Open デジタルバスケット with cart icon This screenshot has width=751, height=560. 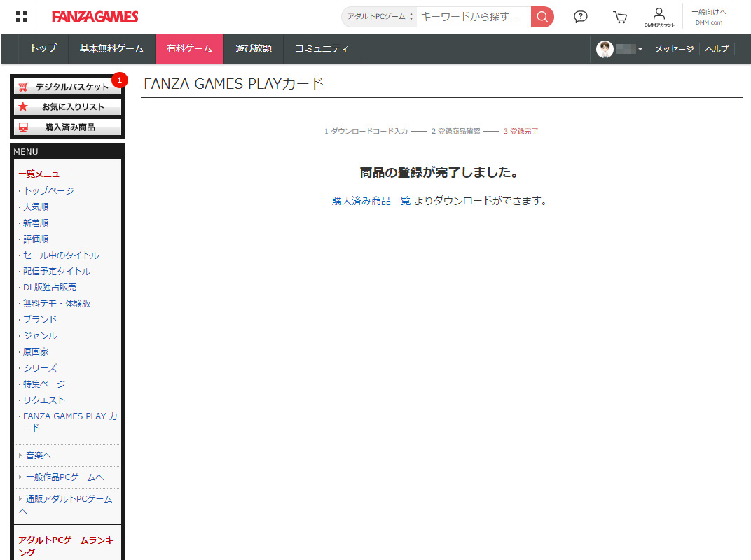coord(68,87)
